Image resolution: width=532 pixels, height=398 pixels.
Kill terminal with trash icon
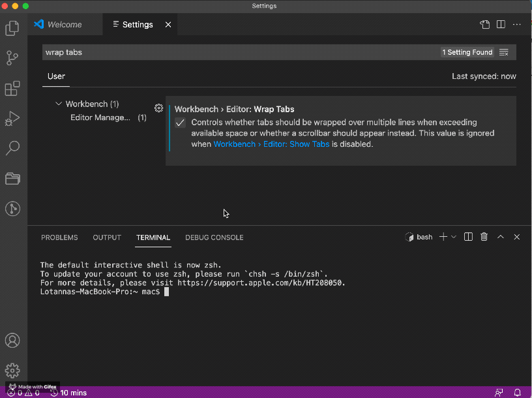[484, 237]
